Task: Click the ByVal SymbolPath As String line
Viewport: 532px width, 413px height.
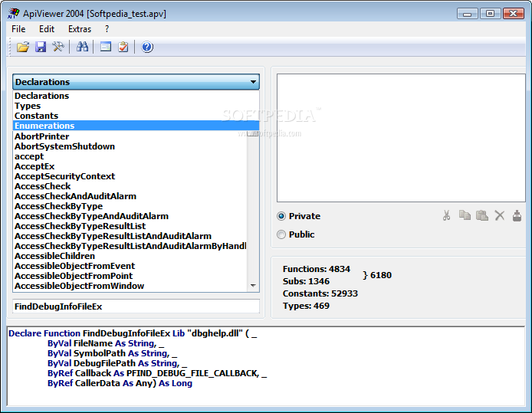Action: point(112,353)
